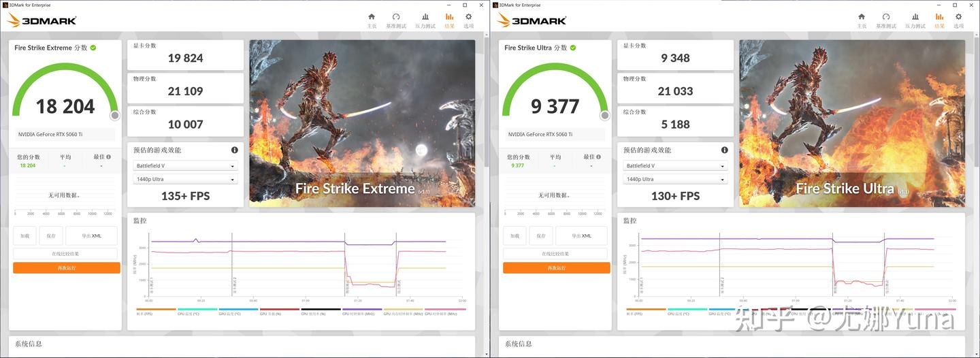Click NVIDIA GeForce RTX 5060 Ti label in Extreme window
This screenshot has width=980, height=358.
tap(50, 135)
